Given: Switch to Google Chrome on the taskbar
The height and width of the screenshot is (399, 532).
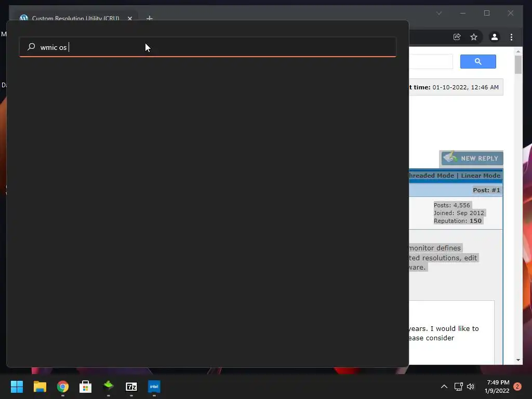Looking at the screenshot, I should point(63,387).
